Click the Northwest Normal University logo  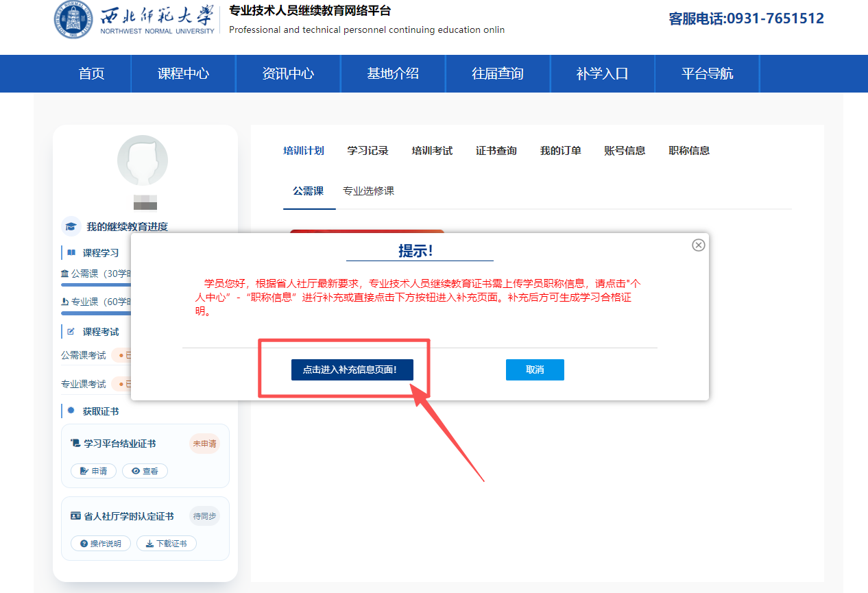(x=136, y=21)
